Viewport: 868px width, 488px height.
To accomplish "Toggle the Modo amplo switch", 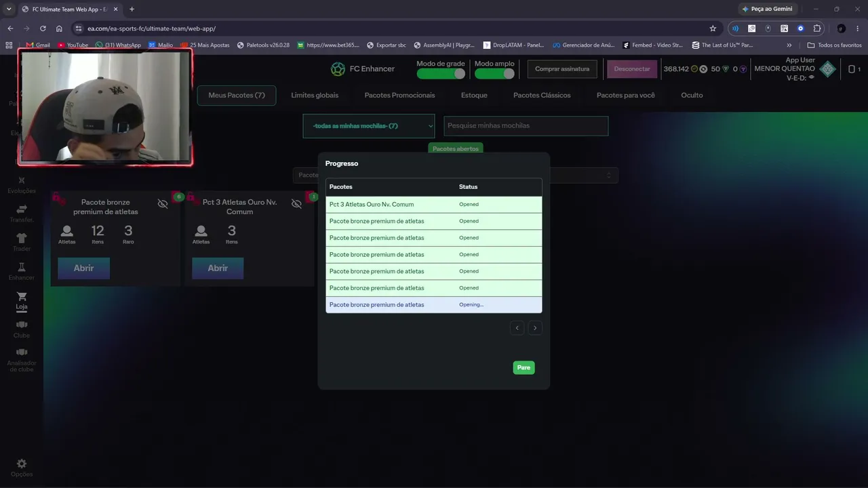I will point(494,73).
